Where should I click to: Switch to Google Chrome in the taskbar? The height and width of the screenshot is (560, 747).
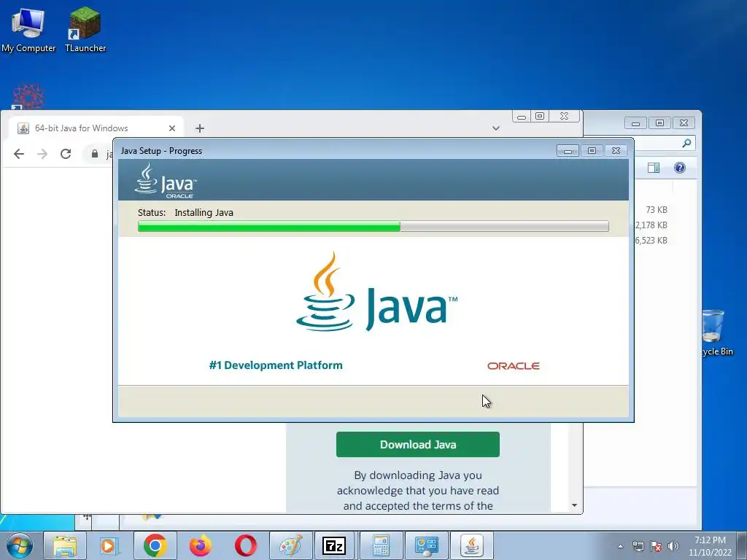155,545
